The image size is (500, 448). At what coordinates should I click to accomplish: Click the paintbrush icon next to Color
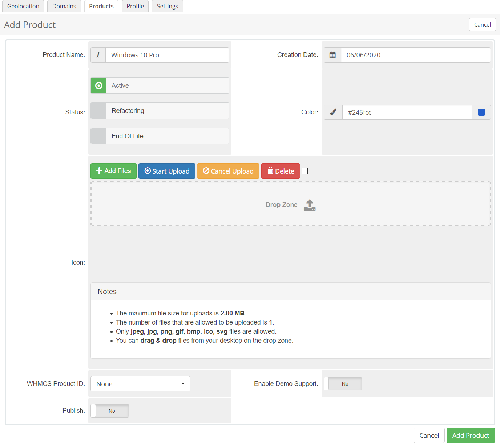(x=333, y=112)
